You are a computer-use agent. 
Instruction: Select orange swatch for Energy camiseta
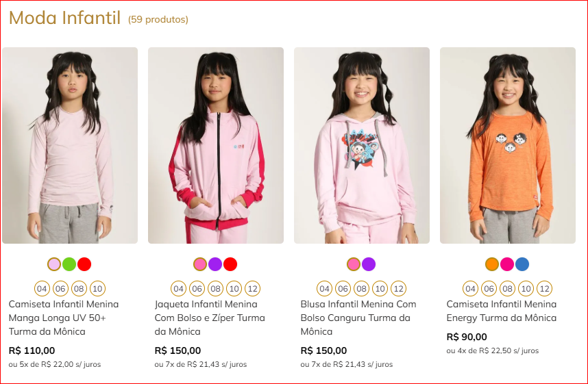tap(492, 264)
